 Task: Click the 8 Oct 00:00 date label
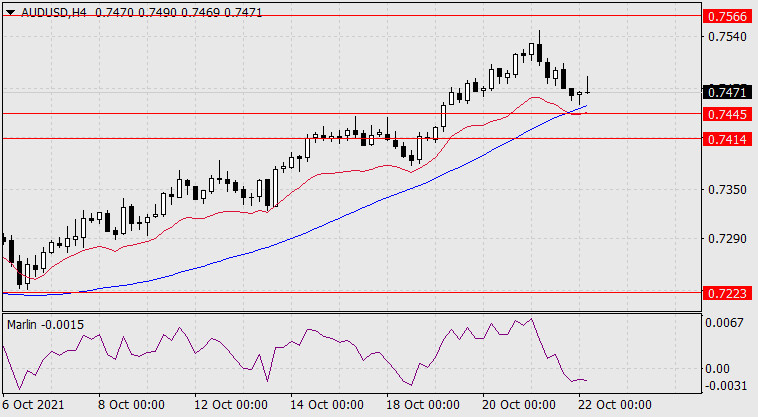pos(129,404)
